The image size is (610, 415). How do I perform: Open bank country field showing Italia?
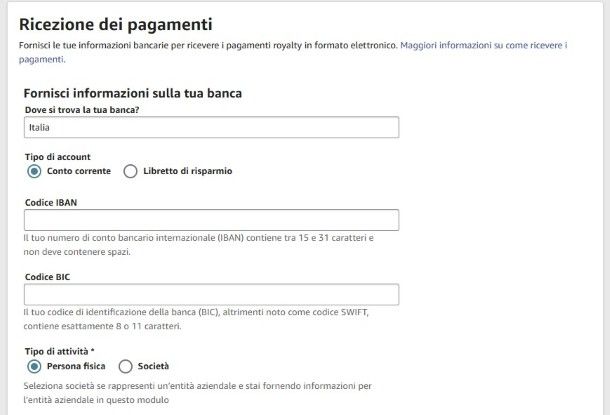(x=211, y=127)
